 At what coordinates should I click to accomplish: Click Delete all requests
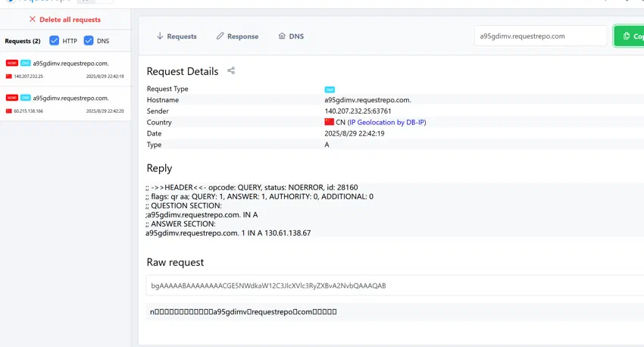[x=65, y=19]
